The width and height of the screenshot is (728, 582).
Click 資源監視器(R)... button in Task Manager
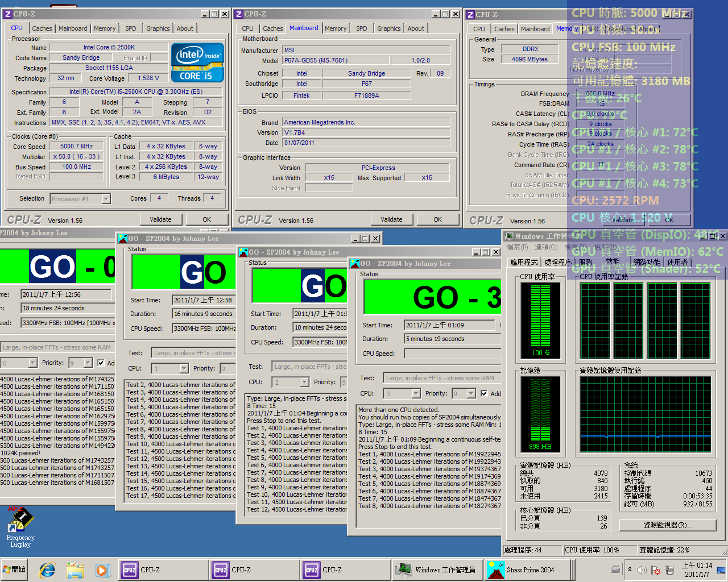coord(667,525)
